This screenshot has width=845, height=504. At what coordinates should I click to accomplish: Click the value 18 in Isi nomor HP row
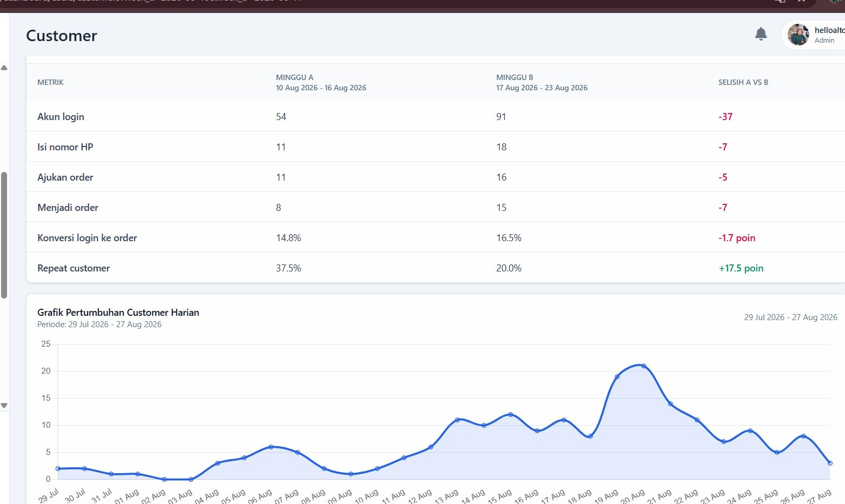tap(501, 147)
